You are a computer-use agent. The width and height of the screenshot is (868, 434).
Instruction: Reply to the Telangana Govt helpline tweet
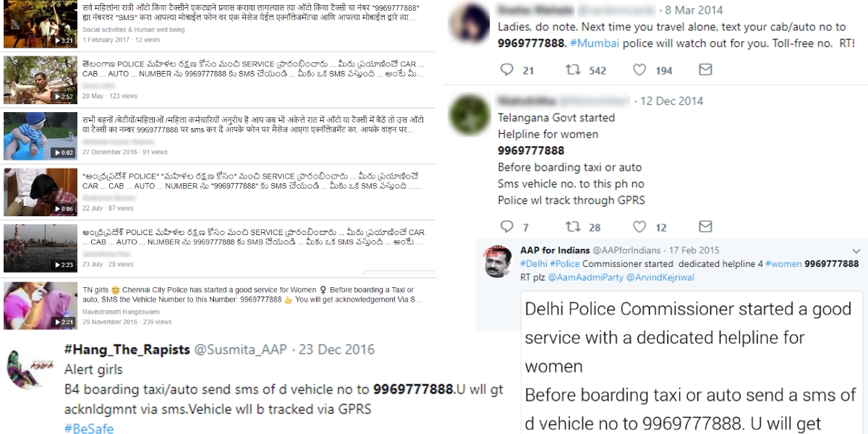tap(507, 226)
